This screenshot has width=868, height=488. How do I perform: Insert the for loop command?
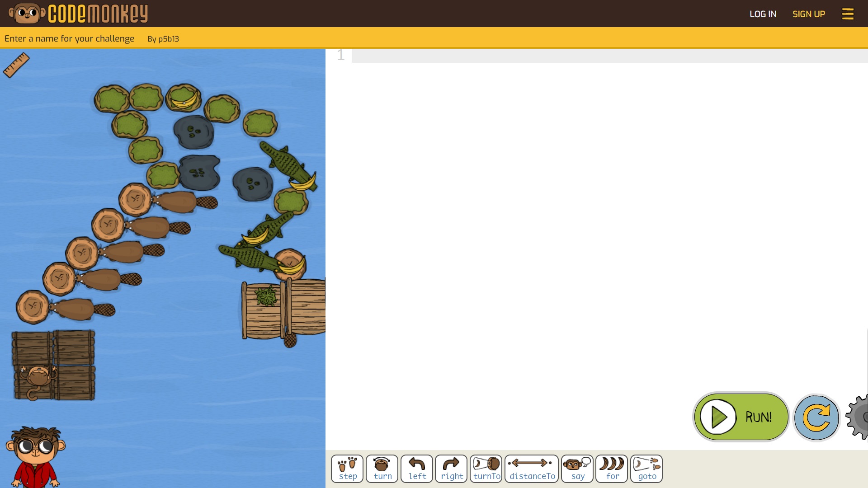[x=612, y=469]
